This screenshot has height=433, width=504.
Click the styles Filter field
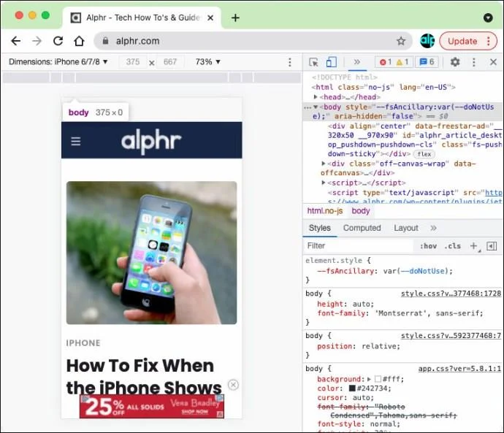358,246
